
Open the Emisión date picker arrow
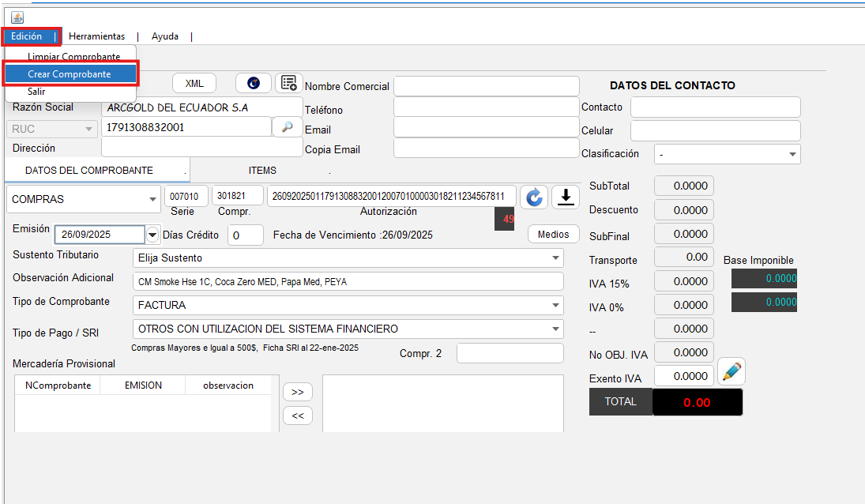tap(152, 235)
